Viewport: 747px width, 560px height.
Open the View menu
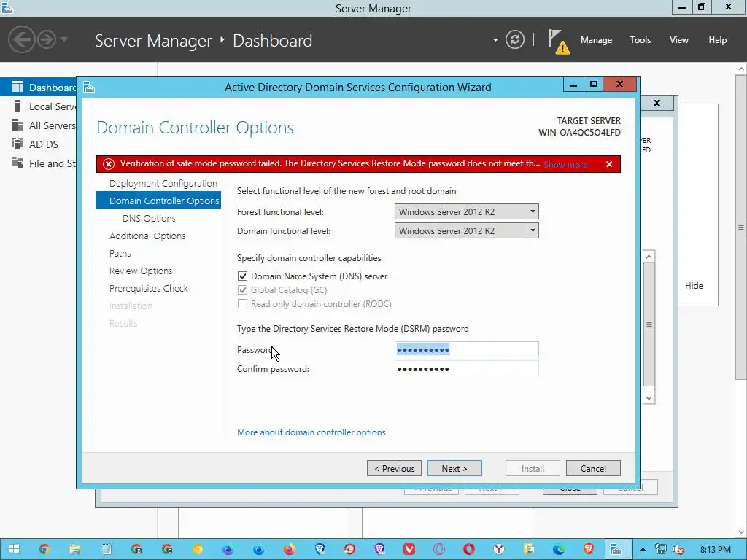[679, 40]
